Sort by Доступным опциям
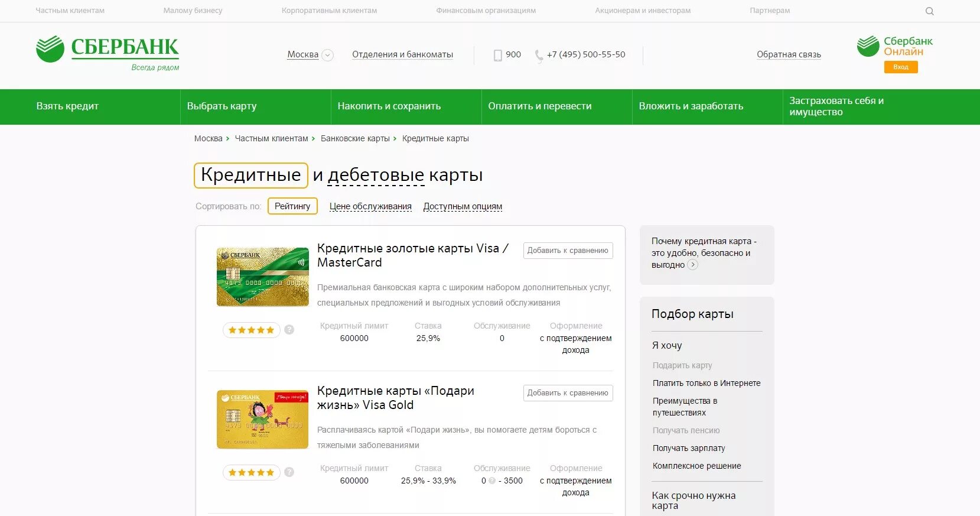This screenshot has height=516, width=980. [x=463, y=206]
